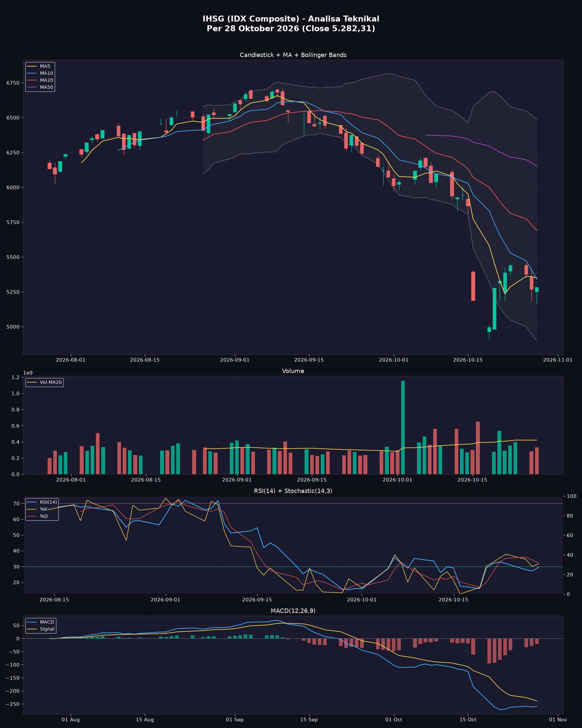582x728 pixels.
Task: Click the "MACD(12,26,9)" panel title
Action: (293, 611)
